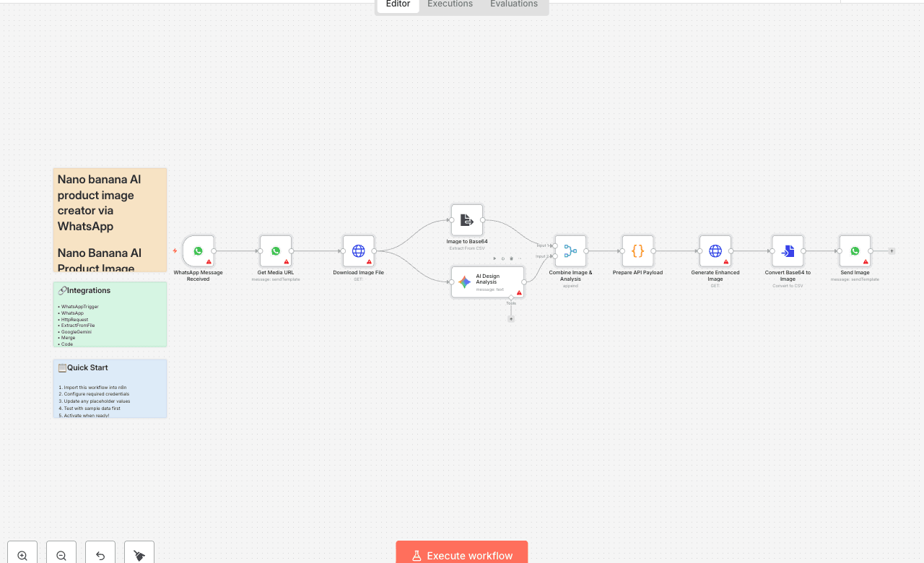Open the Download Image File HTTP node
Viewport: 924px width, 563px height.
click(359, 250)
